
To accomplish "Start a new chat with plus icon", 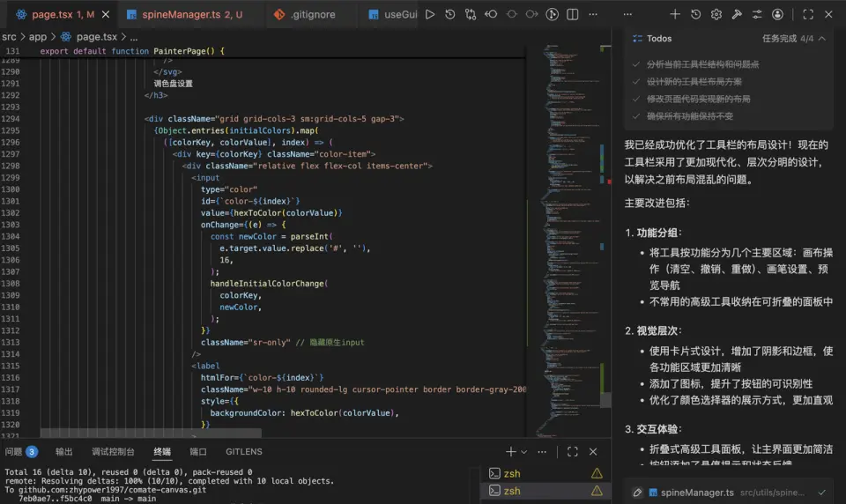I will (675, 15).
